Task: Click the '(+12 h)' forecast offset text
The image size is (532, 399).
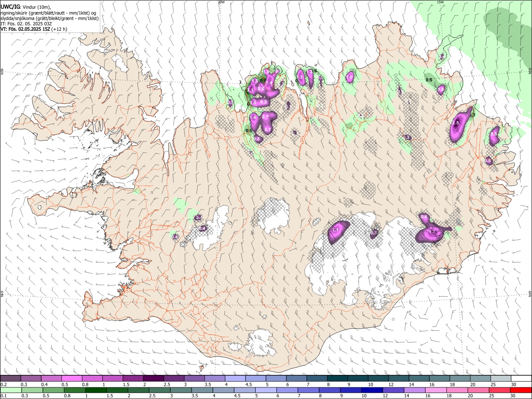Action: coord(59,29)
